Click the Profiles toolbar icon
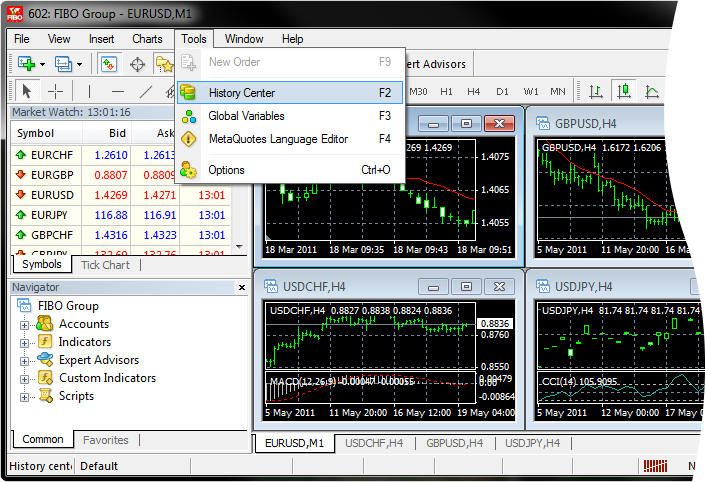Screen dimensions: 705x482 pos(64,64)
